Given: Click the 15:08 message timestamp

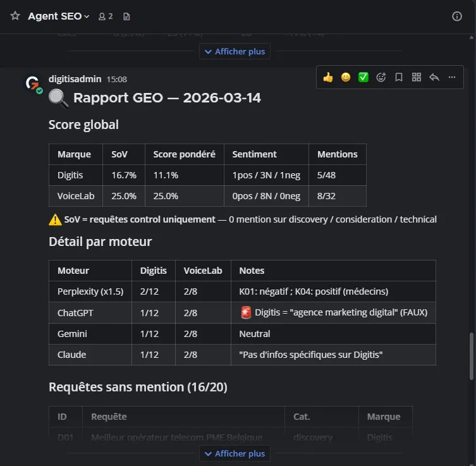Looking at the screenshot, I should [x=117, y=80].
